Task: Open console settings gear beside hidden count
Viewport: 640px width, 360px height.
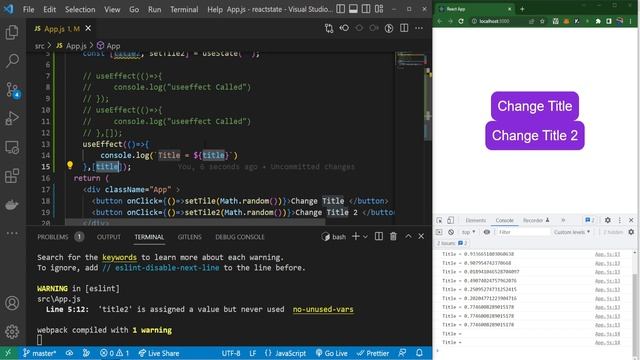Action: point(631,232)
